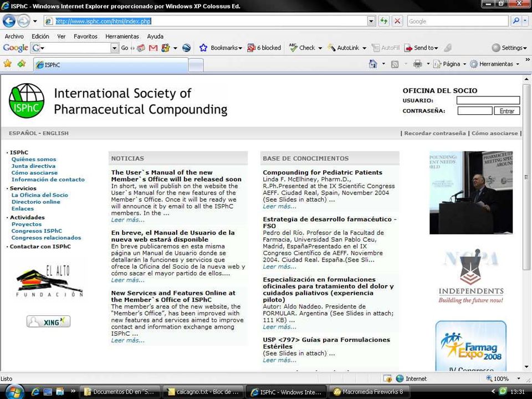Click the 6 blocked popup blocker button

click(x=264, y=48)
